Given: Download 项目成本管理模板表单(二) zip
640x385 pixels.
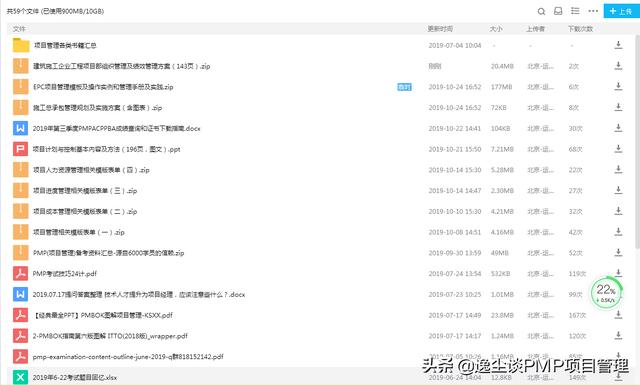Looking at the screenshot, I should click(x=618, y=211).
